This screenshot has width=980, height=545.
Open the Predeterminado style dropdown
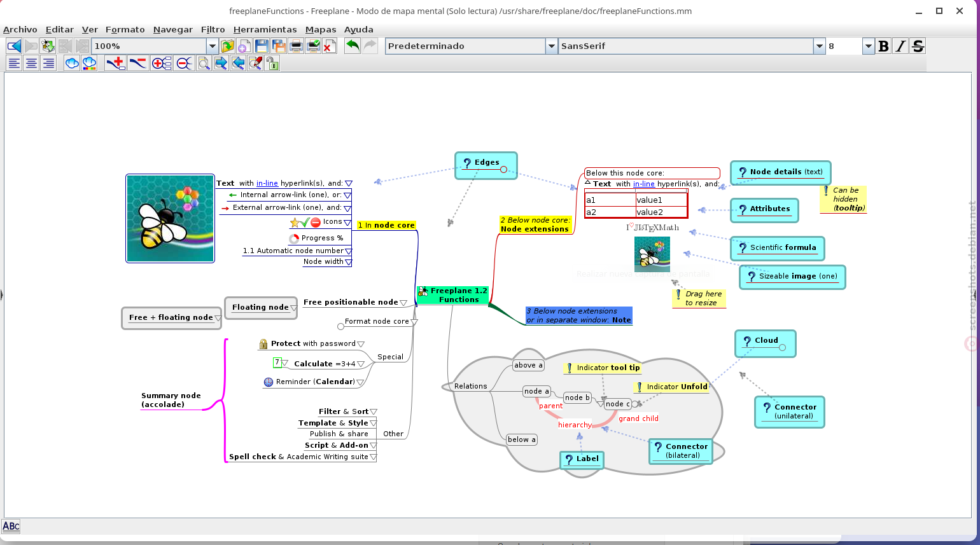tap(552, 46)
